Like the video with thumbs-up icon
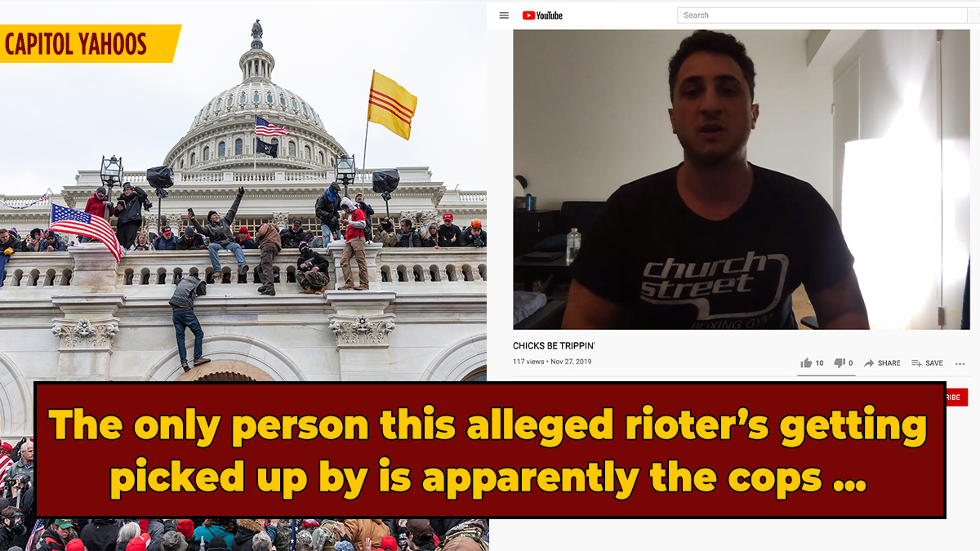Viewport: 980px width, 551px height. 806,363
